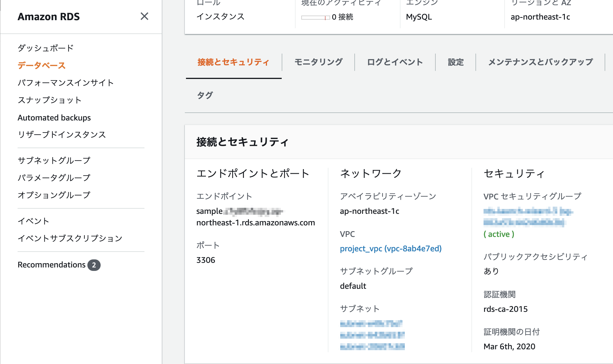Open the third blurred subnet link
Viewport: 613px width, 364px height.
372,346
